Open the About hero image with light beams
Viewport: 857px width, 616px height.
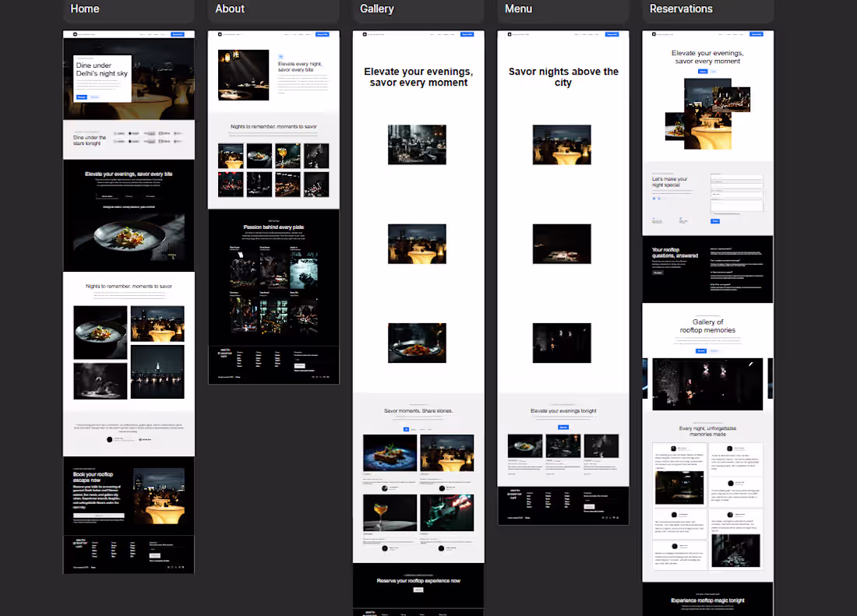[243, 75]
